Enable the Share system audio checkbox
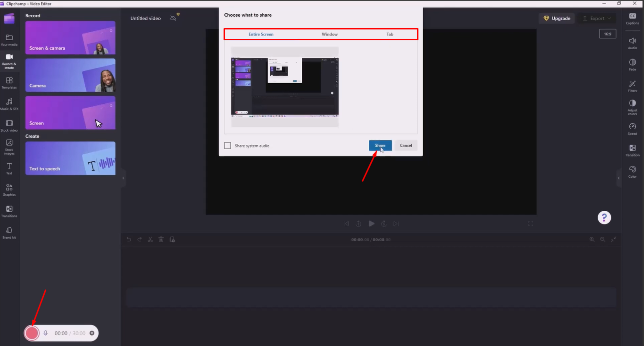Image resolution: width=644 pixels, height=346 pixels. coord(227,145)
